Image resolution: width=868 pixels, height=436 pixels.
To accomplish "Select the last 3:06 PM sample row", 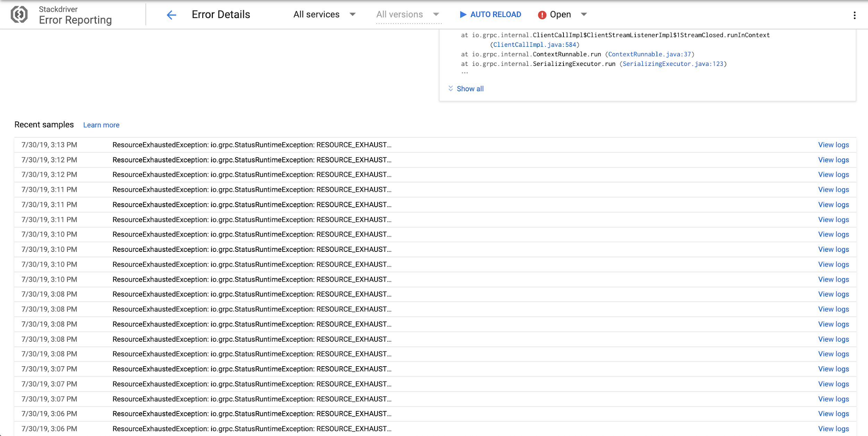I will (435, 429).
